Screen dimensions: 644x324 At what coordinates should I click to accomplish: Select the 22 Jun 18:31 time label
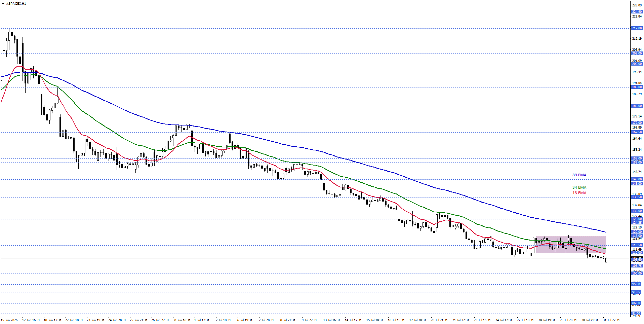(x=74, y=320)
